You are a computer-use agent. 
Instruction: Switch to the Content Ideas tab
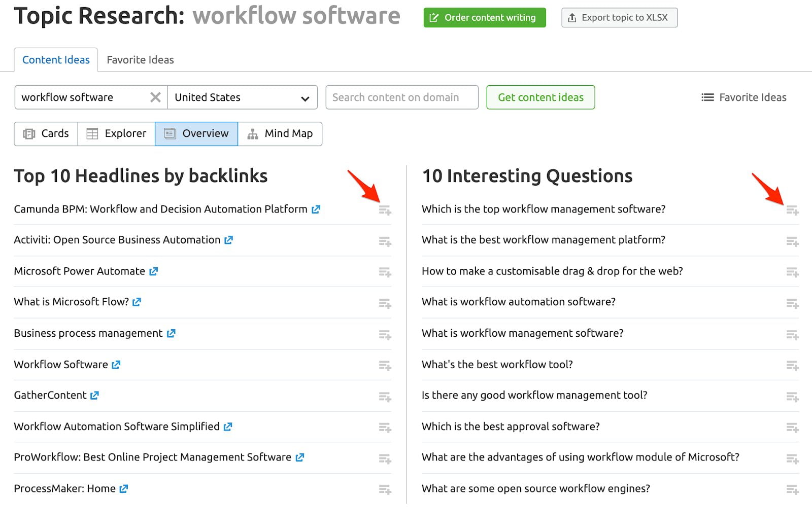(x=56, y=60)
